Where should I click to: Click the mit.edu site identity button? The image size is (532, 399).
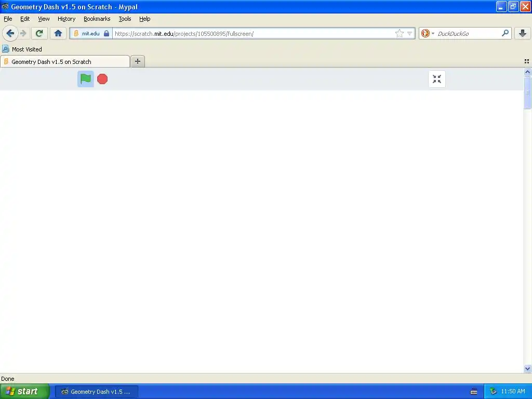tap(91, 33)
